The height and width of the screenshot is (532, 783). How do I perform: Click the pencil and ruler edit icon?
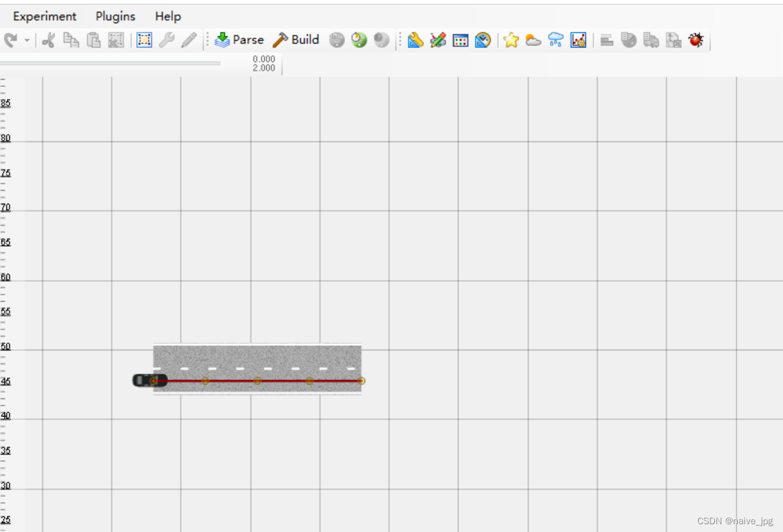coord(439,40)
